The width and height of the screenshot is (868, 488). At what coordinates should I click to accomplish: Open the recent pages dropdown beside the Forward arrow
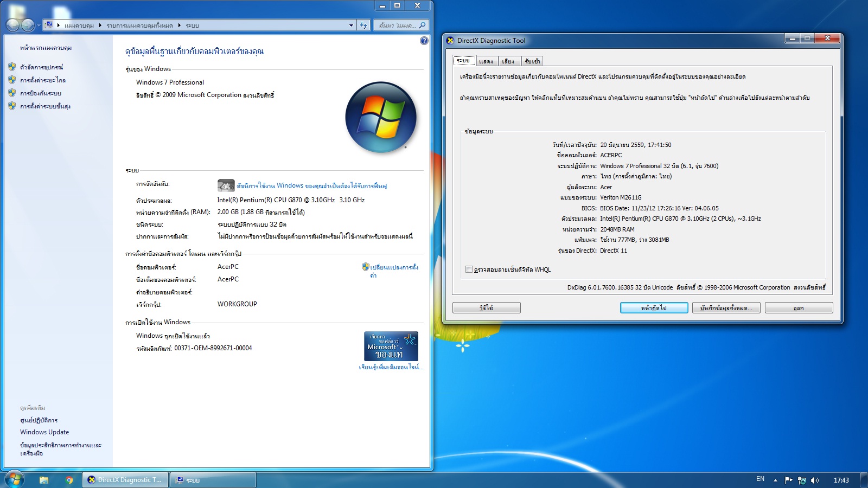pos(39,25)
